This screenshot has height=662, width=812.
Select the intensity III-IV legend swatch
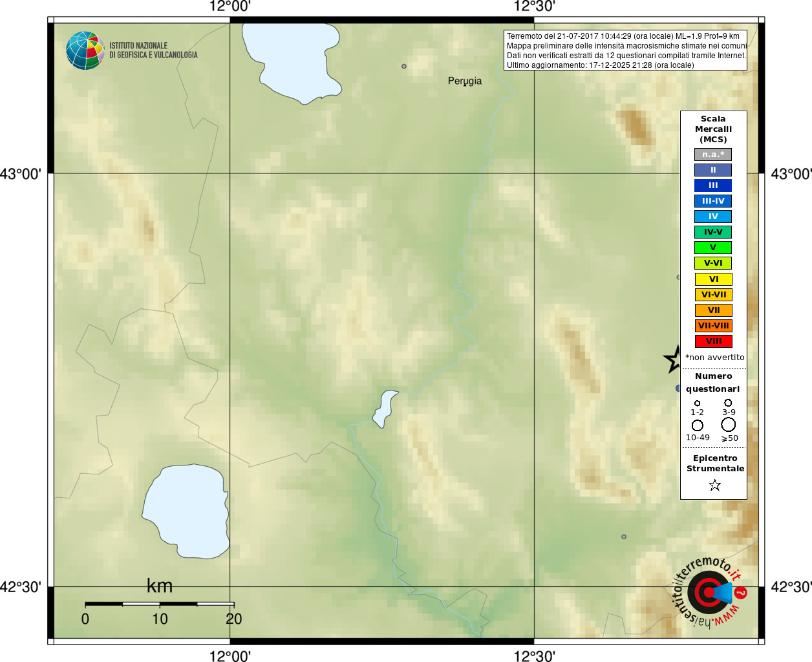click(713, 201)
